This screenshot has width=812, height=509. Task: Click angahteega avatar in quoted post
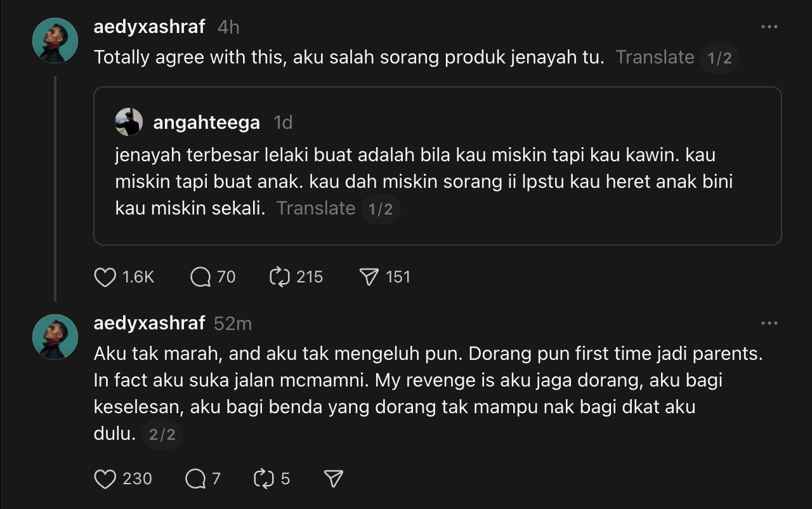coord(129,122)
